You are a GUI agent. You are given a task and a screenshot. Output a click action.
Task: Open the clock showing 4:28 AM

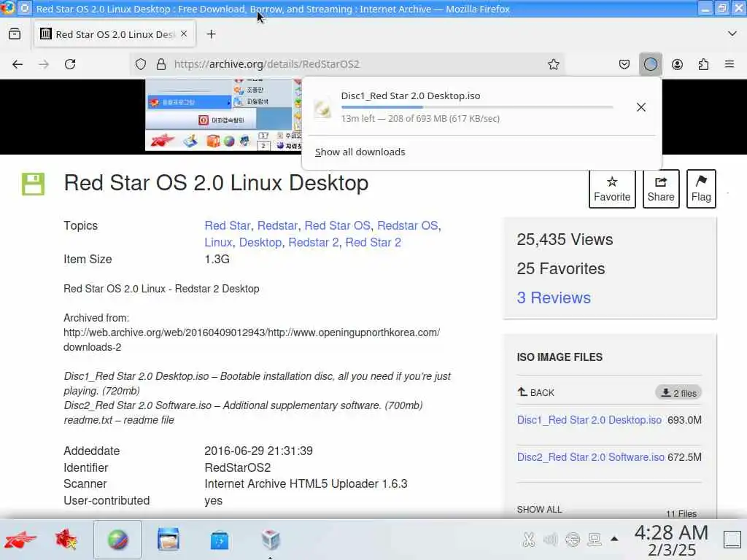(671, 540)
